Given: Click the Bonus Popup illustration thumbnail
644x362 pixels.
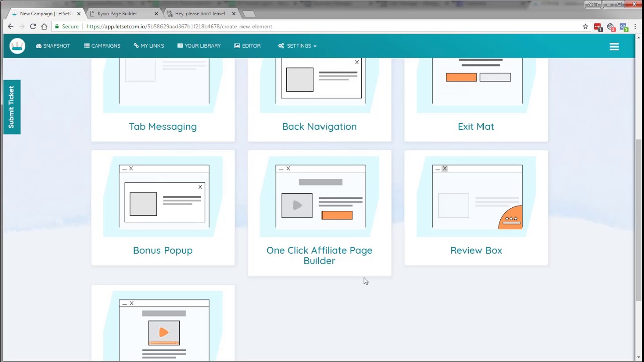Looking at the screenshot, I should click(164, 197).
